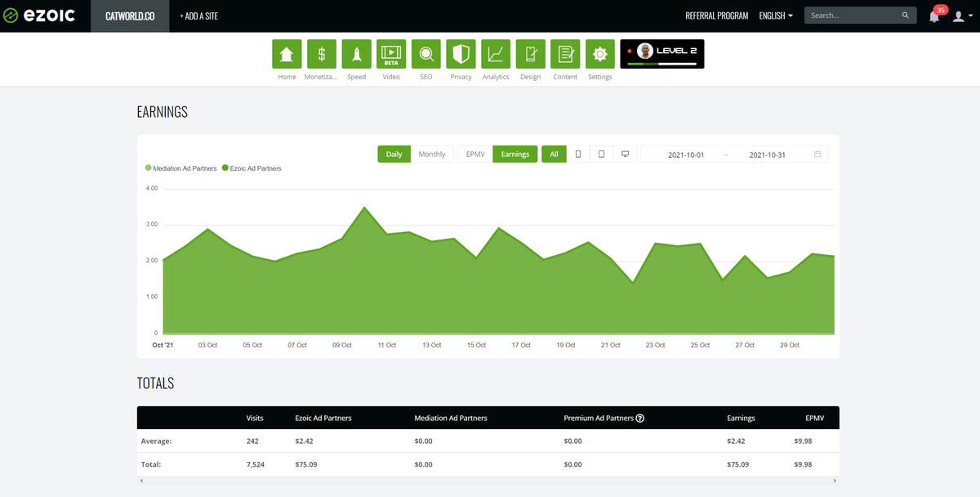Open the Privacy shield icon
The height and width of the screenshot is (497, 980).
[x=461, y=54]
